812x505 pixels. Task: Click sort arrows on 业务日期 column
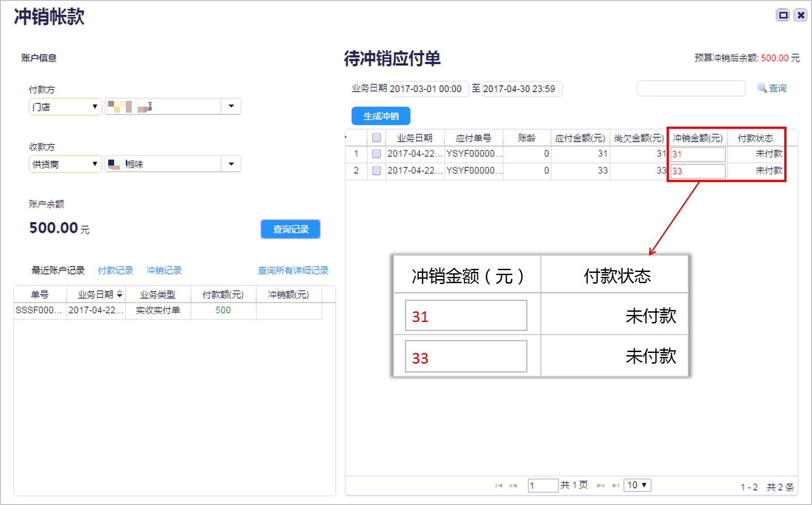119,294
